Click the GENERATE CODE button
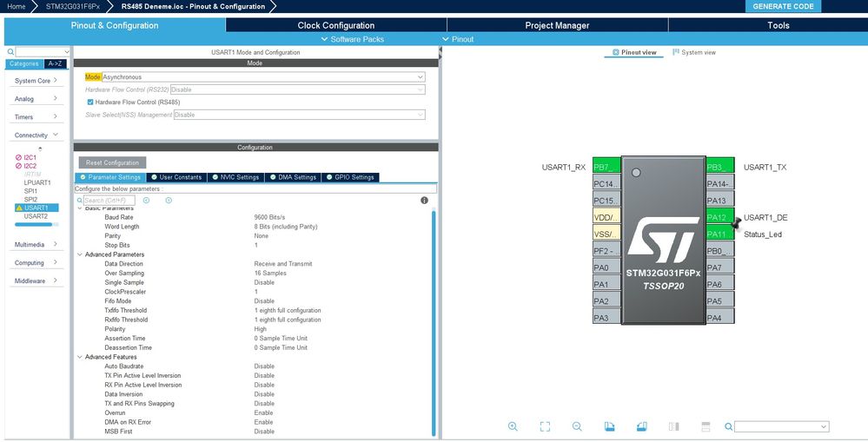The image size is (868, 442). pyautogui.click(x=784, y=7)
